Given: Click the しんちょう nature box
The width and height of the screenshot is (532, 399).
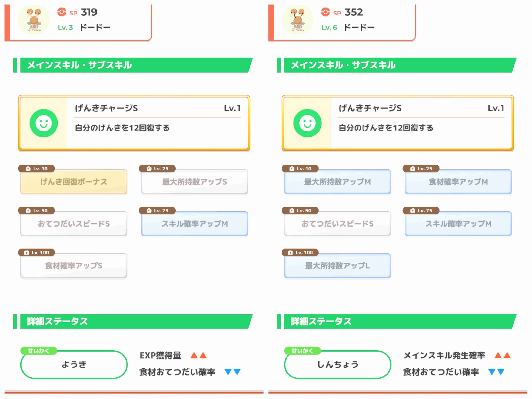Looking at the screenshot, I should [x=337, y=364].
